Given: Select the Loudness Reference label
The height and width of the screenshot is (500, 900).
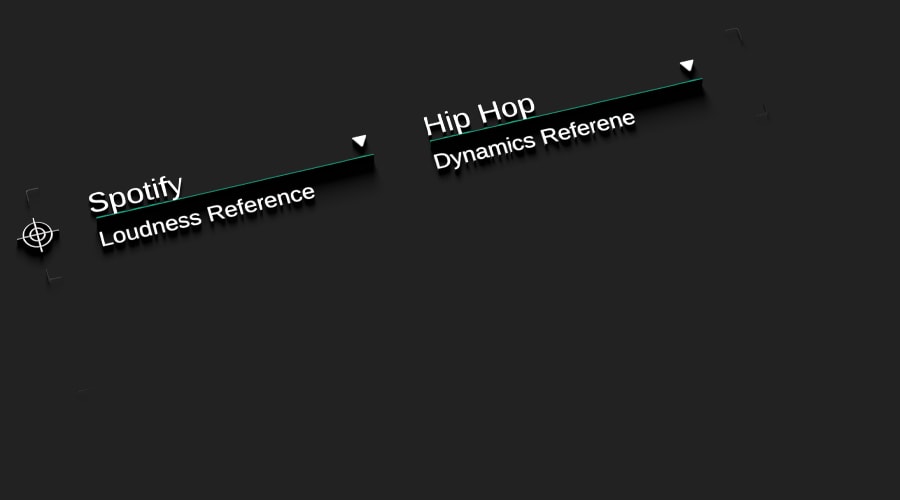Looking at the screenshot, I should point(207,216).
